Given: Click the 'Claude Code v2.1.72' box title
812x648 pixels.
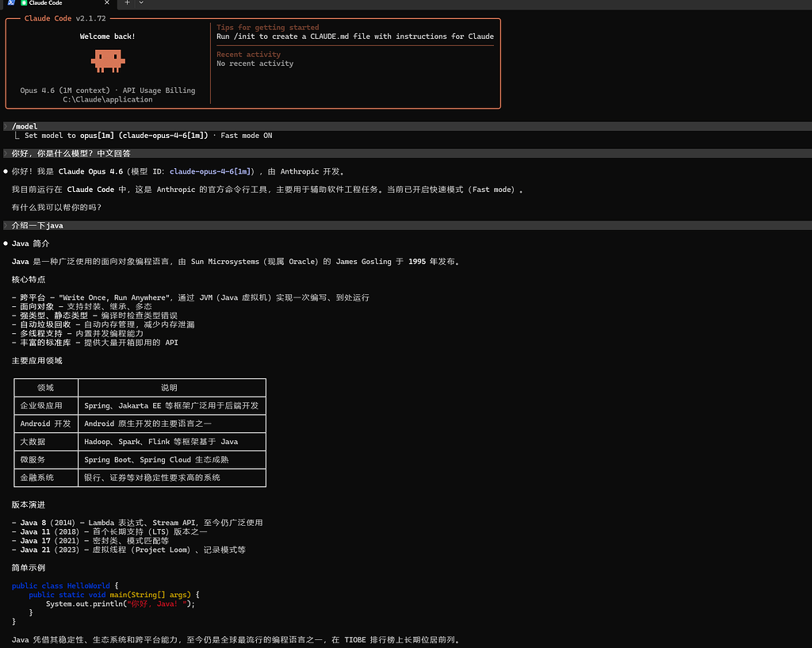Looking at the screenshot, I should (65, 18).
